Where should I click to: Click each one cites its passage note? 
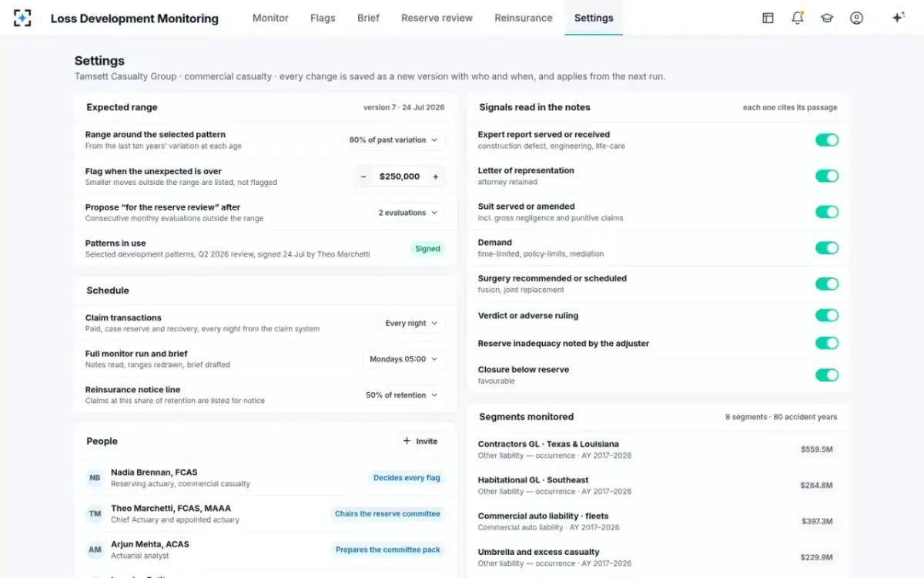click(x=790, y=108)
